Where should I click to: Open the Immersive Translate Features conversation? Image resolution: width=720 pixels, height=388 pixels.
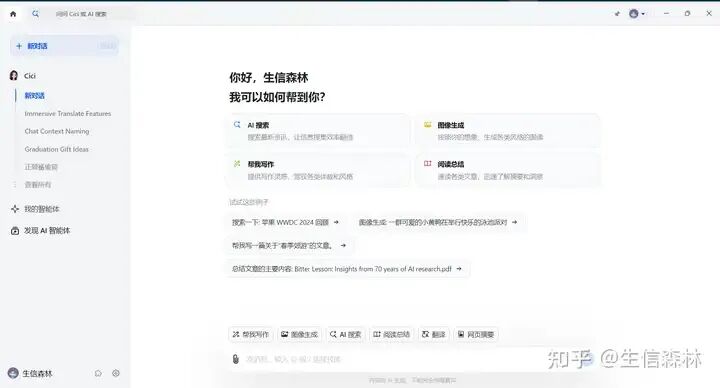pyautogui.click(x=68, y=113)
